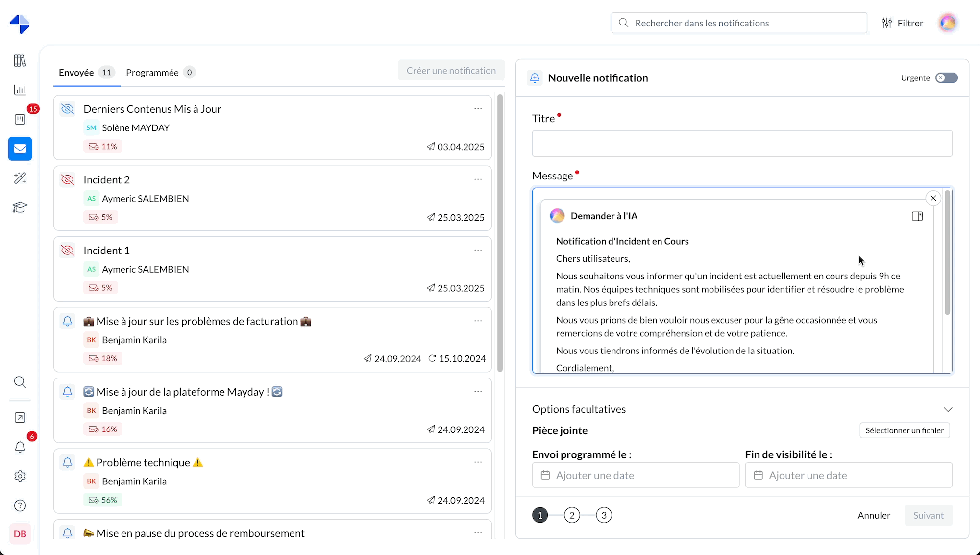Collapse the Options facultatives chevron
The width and height of the screenshot is (980, 555).
(948, 409)
